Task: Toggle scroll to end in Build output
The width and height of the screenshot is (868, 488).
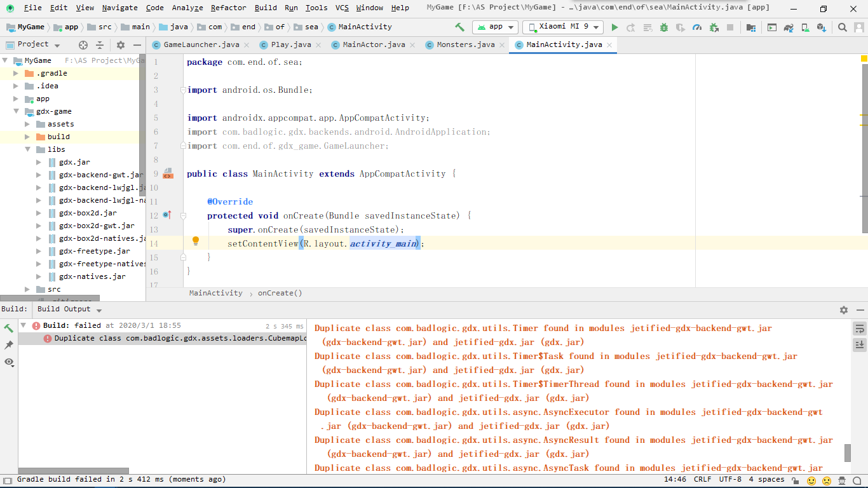Action: (x=860, y=344)
